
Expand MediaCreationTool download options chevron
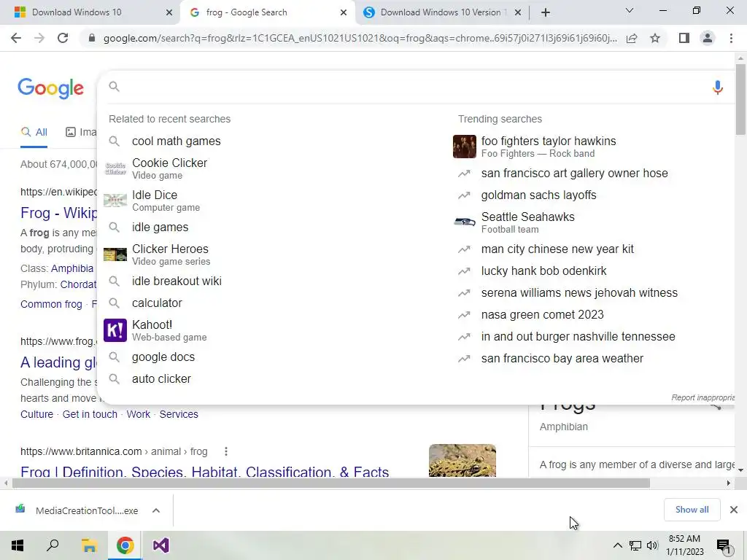pos(156,510)
